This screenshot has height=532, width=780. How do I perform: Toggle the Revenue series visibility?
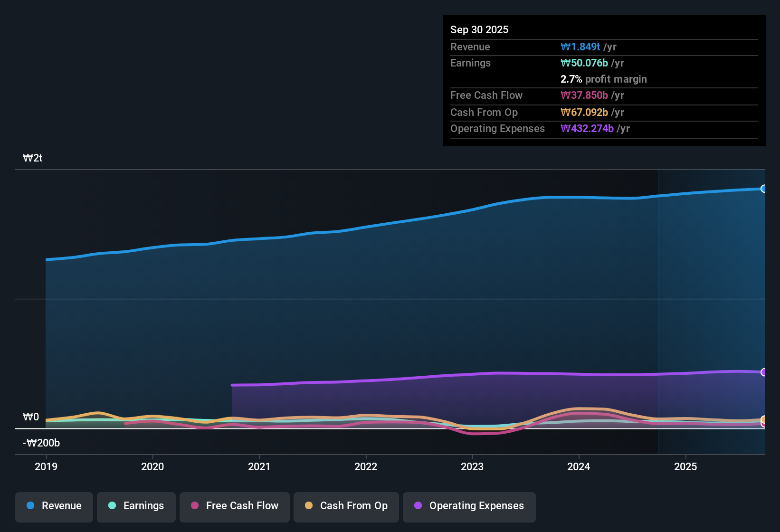pyautogui.click(x=54, y=506)
